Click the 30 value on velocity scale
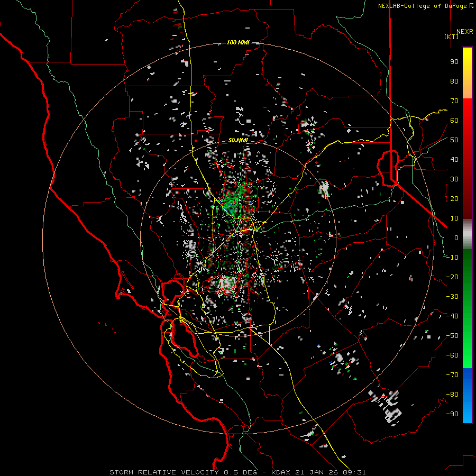 coord(454,179)
